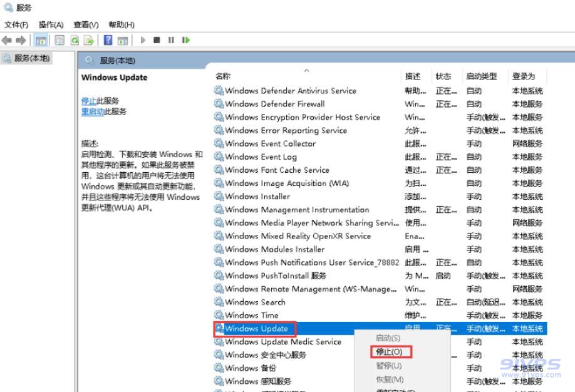Select the Windows 备份 service name
The image size is (575, 392).
click(251, 368)
